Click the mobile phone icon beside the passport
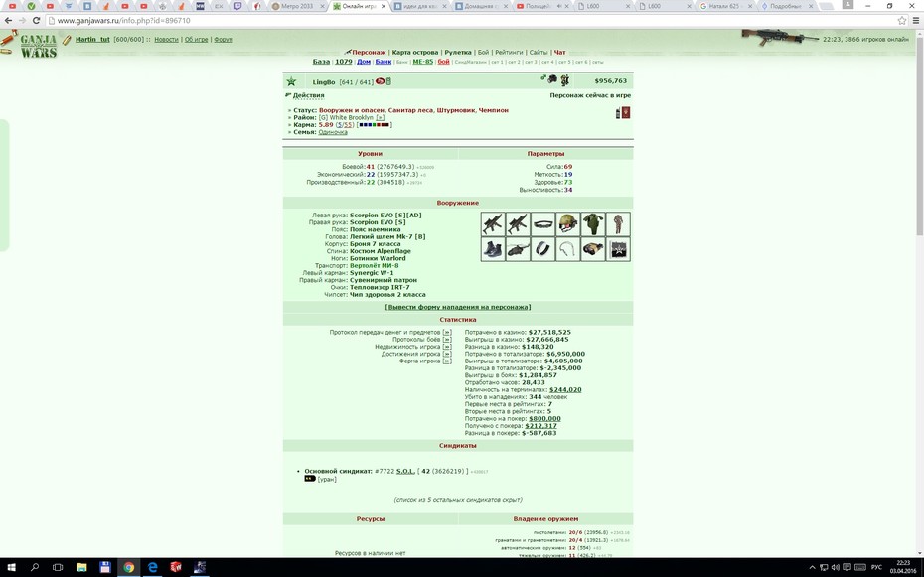 click(618, 113)
